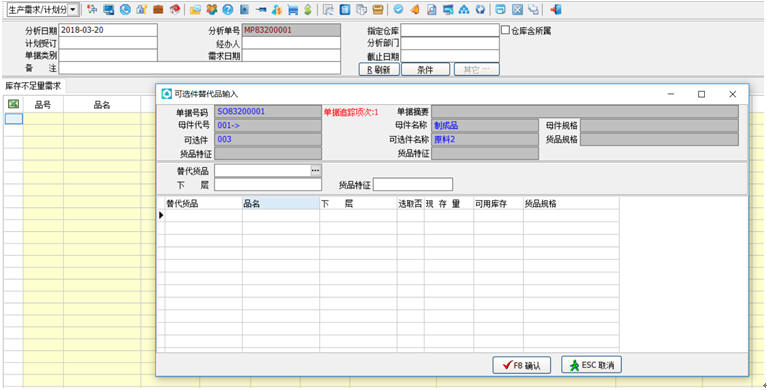Maximize the 可选件替代品输入 dialog
The height and width of the screenshot is (390, 767).
(x=701, y=94)
